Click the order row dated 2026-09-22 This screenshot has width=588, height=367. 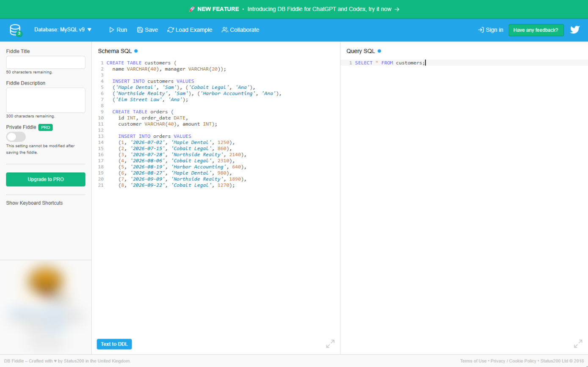pyautogui.click(x=176, y=185)
